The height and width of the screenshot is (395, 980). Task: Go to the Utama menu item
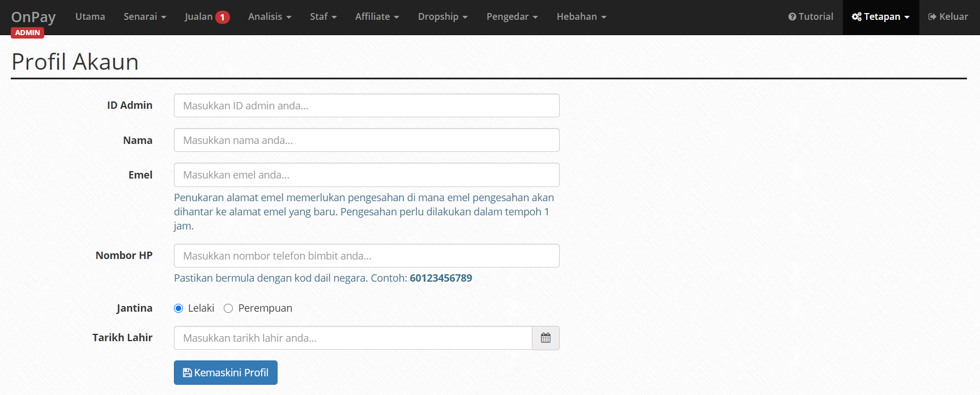[90, 17]
